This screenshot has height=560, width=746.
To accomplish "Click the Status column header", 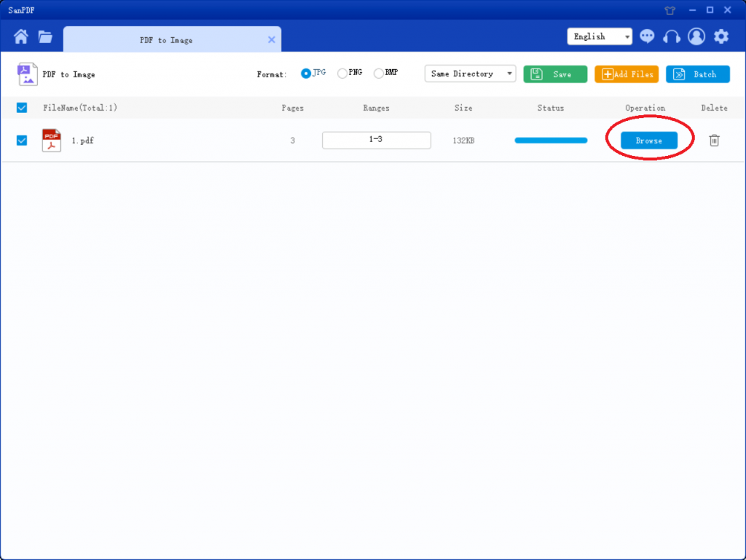I will pyautogui.click(x=551, y=108).
